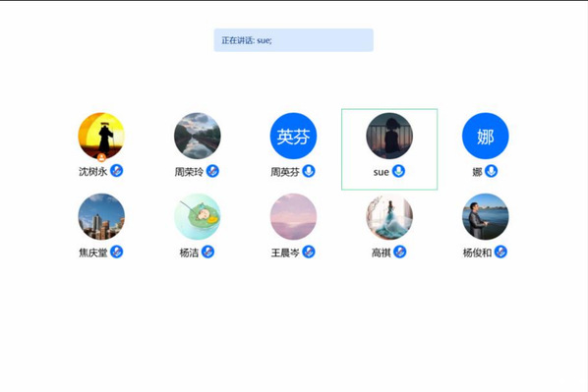The image size is (588, 392).
Task: Click the orange host badge on 沈树永's avatar
Action: 101,157
